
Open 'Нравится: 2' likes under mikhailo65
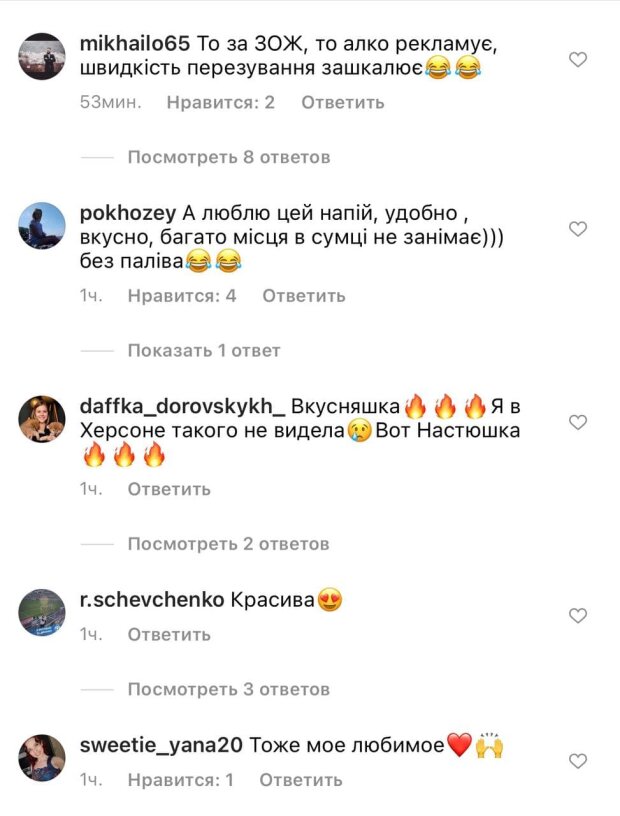221,103
